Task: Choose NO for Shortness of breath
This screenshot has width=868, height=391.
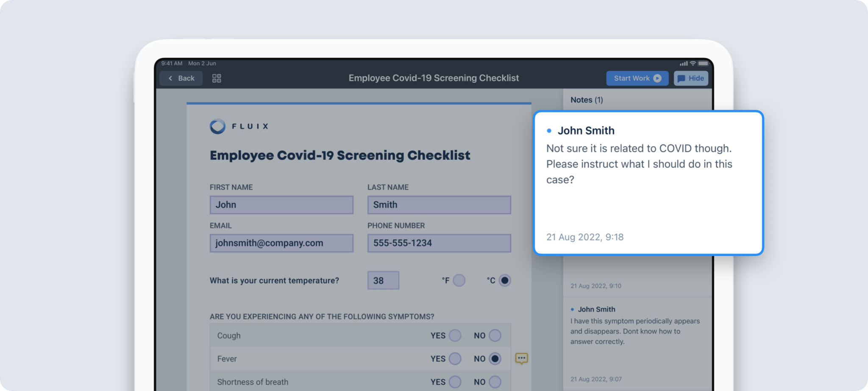Action: click(495, 382)
